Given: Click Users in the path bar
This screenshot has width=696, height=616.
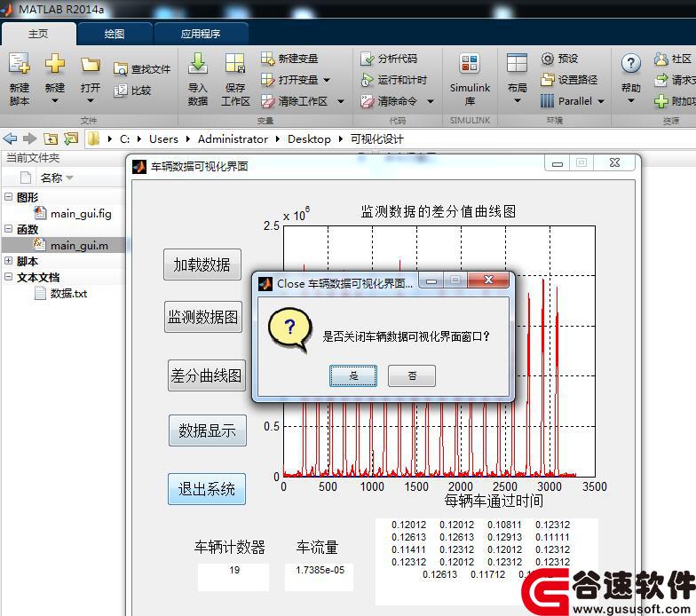Looking at the screenshot, I should pos(163,138).
